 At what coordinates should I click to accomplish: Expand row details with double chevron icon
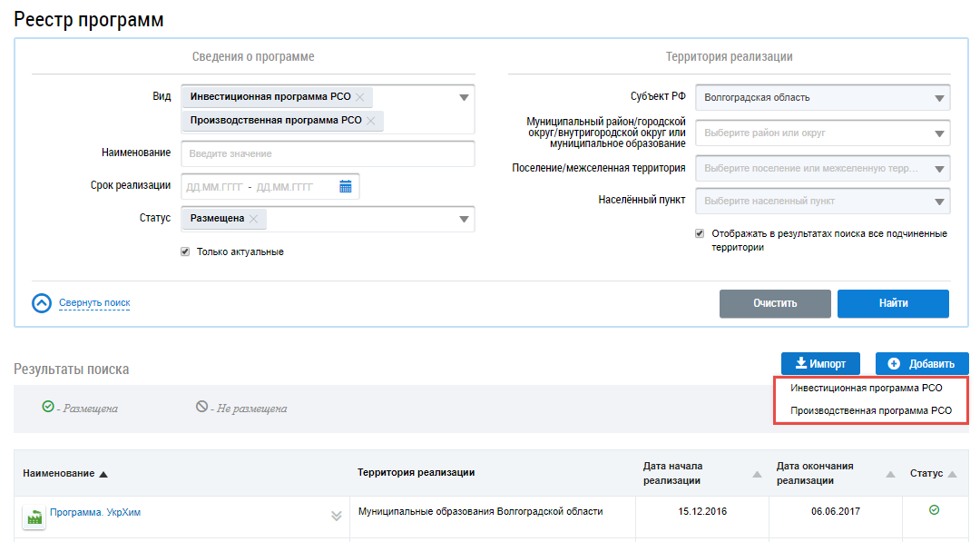337,516
